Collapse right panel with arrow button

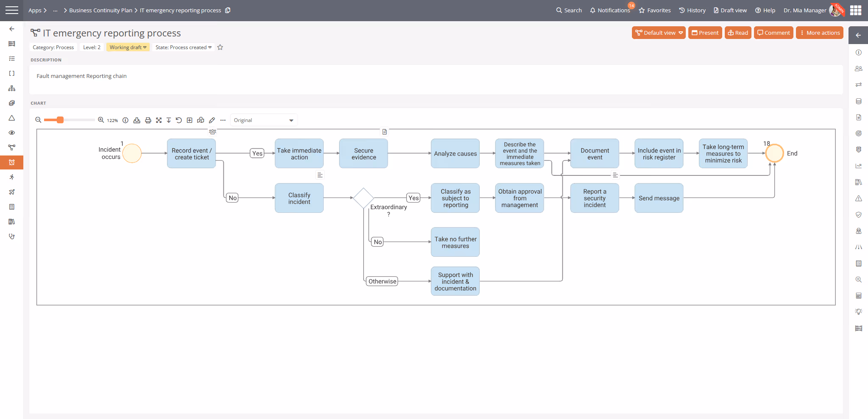click(858, 35)
